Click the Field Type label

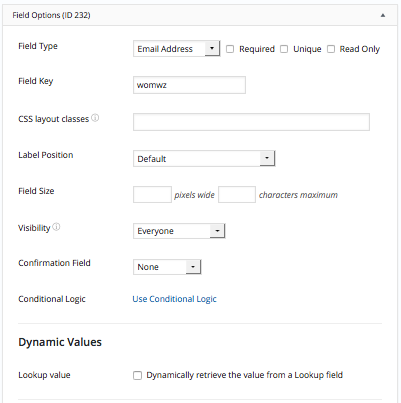click(x=38, y=46)
